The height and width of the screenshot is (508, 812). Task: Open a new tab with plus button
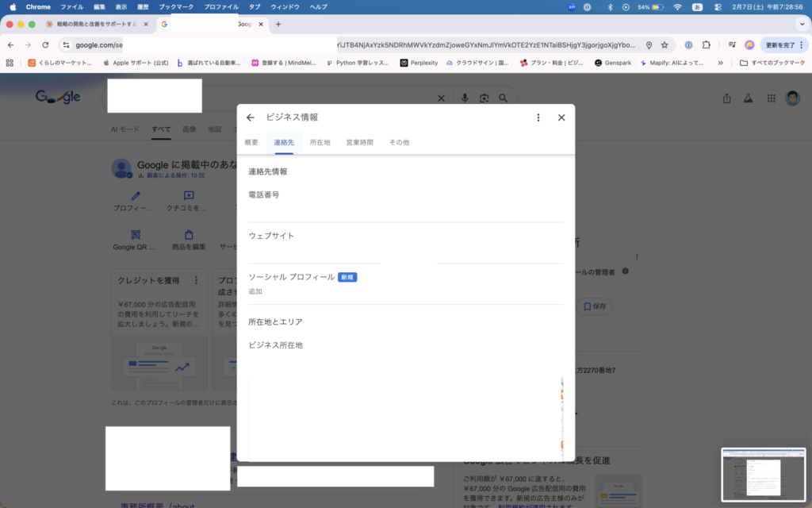[278, 25]
